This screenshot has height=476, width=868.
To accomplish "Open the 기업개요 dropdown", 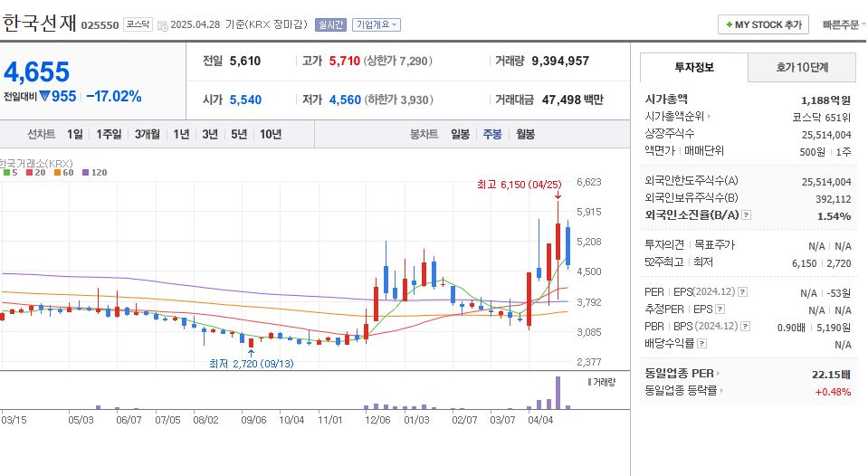I will pos(377,25).
